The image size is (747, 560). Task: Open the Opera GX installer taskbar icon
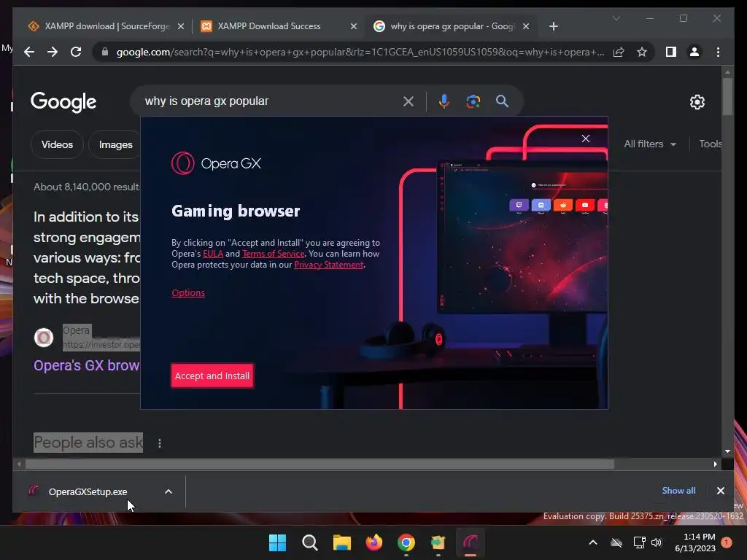pos(471,542)
